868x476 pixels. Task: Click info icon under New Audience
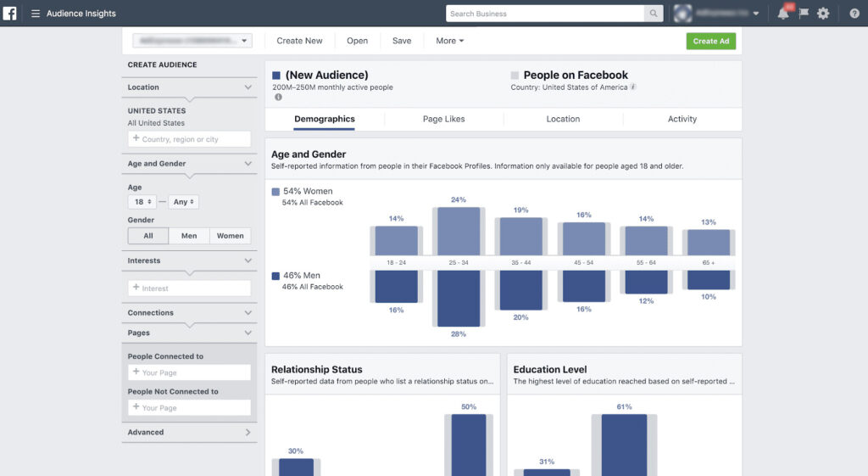tap(278, 98)
